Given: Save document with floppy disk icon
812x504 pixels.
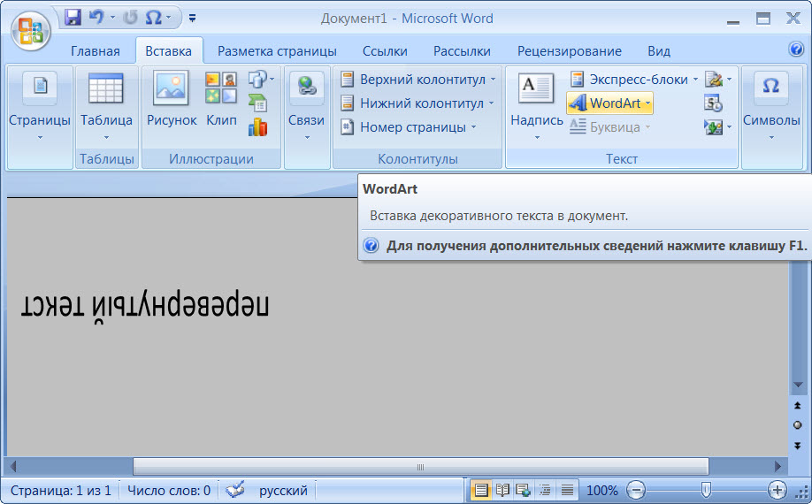Looking at the screenshot, I should [x=73, y=18].
